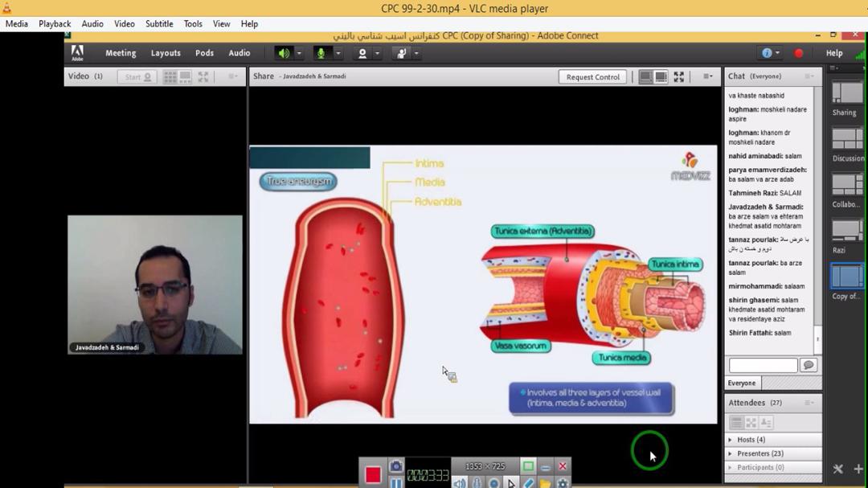Take a screenshot with the camera icon

click(x=396, y=466)
